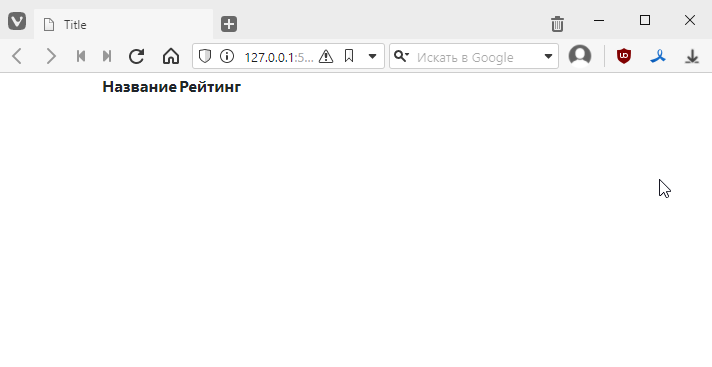The width and height of the screenshot is (712, 367).
Task: Choose search engine via magnifier dropdown
Action: (x=401, y=56)
